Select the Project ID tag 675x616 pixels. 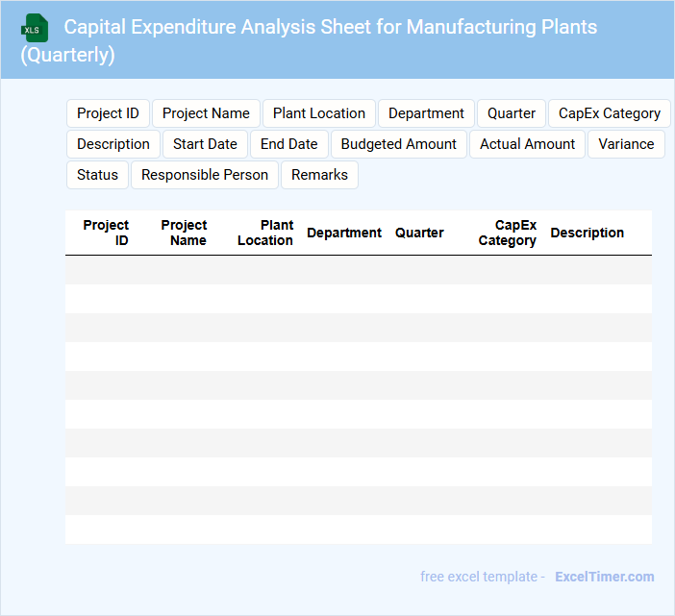tap(108, 113)
